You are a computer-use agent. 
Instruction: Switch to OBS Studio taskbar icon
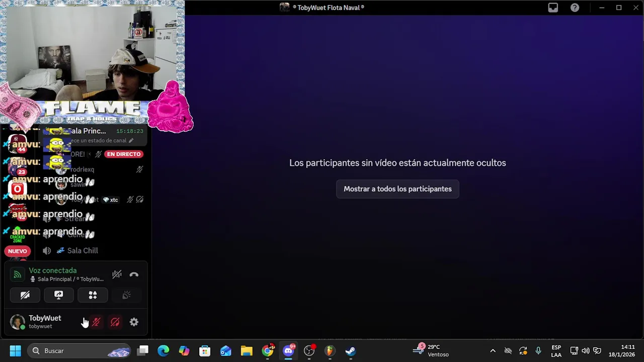(309, 351)
